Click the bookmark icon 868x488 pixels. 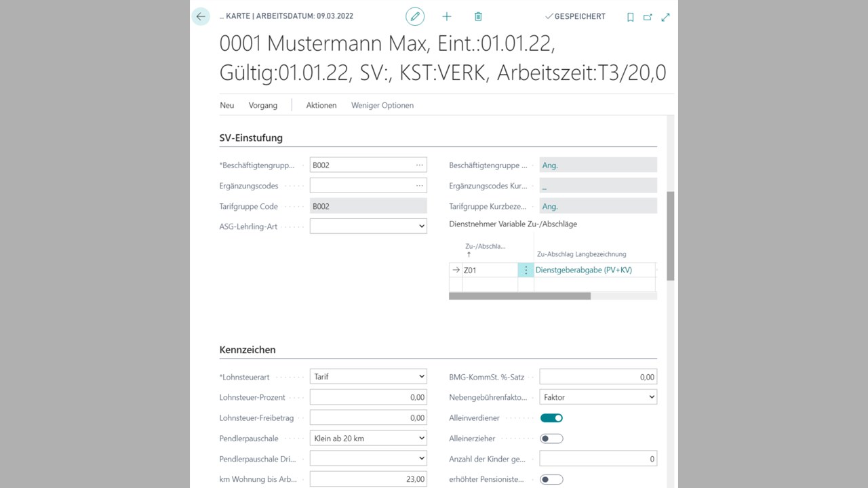coord(631,17)
